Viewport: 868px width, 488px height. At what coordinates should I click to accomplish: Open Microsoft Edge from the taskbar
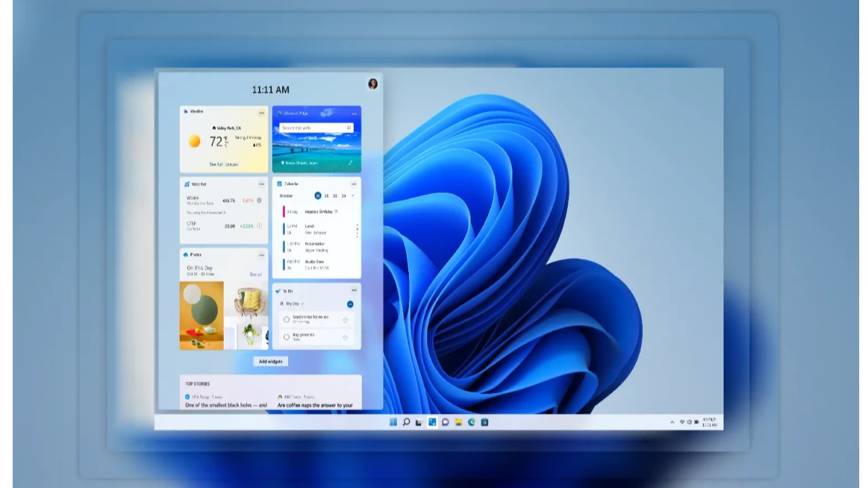(x=471, y=422)
